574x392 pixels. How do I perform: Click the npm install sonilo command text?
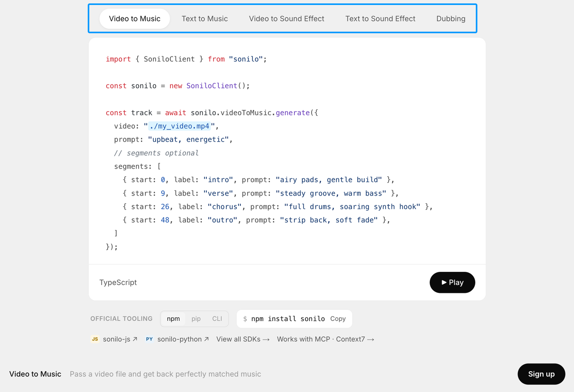(x=288, y=319)
